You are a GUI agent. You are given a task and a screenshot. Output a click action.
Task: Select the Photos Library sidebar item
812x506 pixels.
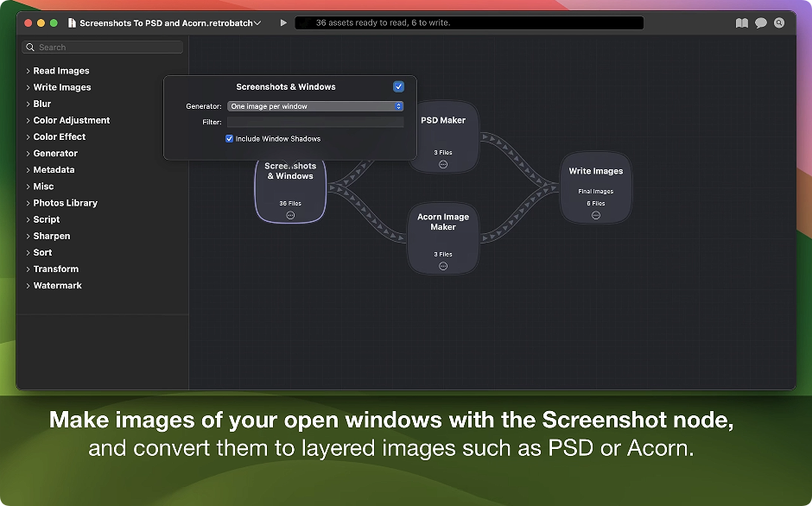pyautogui.click(x=65, y=203)
